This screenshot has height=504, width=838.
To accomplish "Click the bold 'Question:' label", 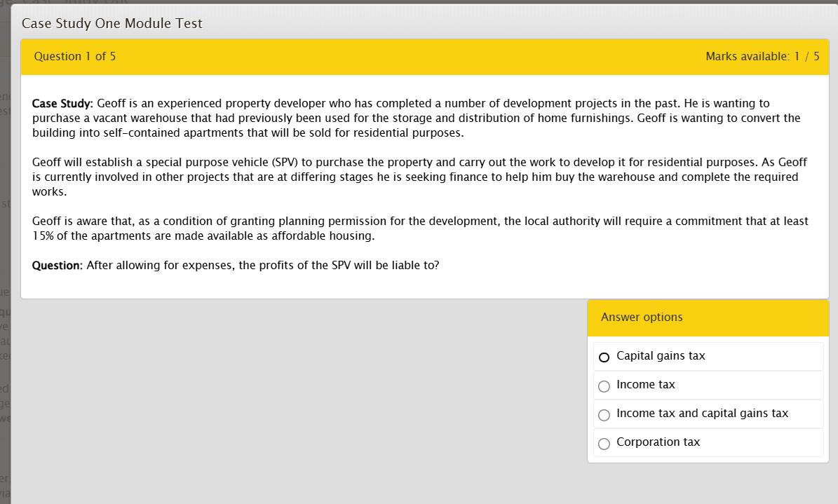I will pos(58,266).
